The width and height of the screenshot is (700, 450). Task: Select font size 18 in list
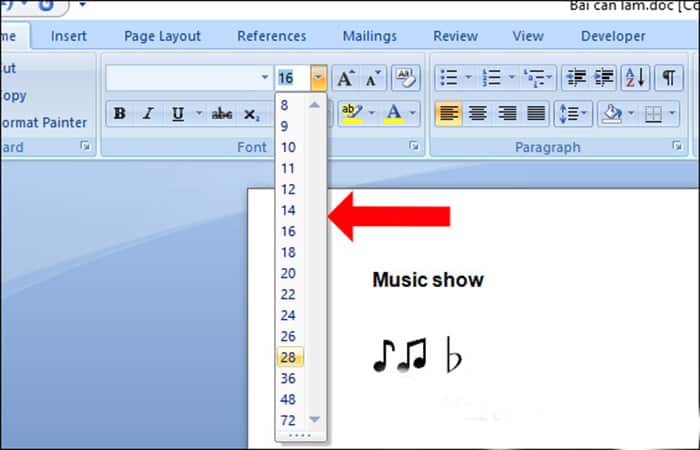[x=290, y=252]
